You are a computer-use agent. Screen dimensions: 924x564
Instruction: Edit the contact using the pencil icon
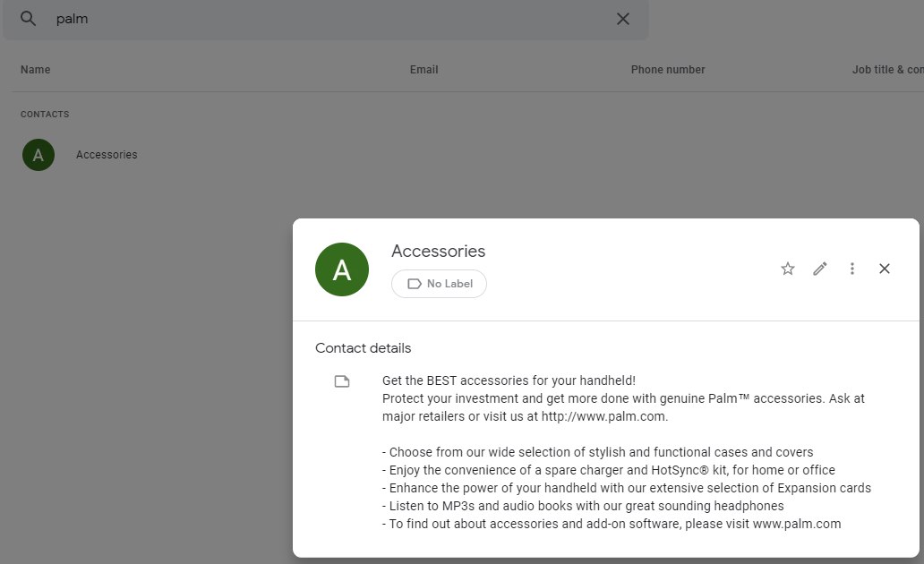point(820,269)
